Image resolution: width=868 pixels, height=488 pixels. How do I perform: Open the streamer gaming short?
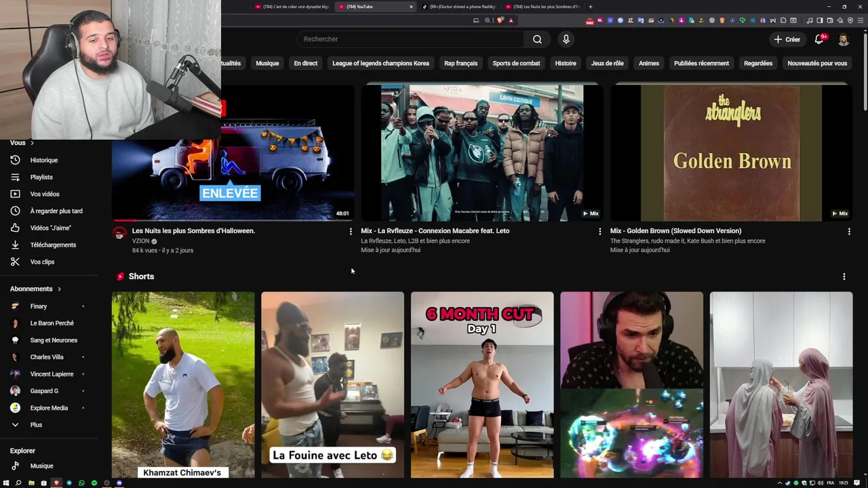631,385
